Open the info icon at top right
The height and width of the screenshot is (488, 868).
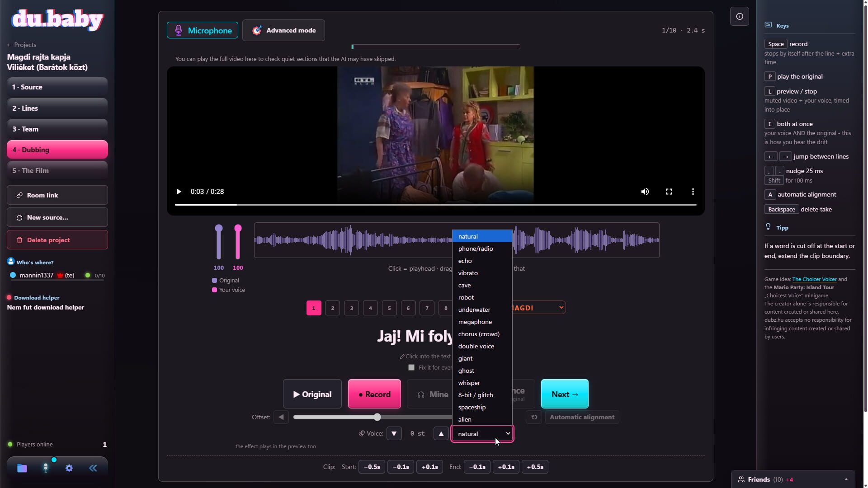740,17
